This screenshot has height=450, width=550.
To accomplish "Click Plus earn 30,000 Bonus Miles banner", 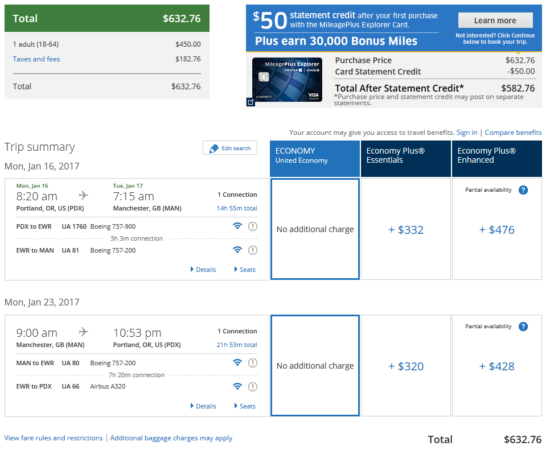I will coord(336,41).
